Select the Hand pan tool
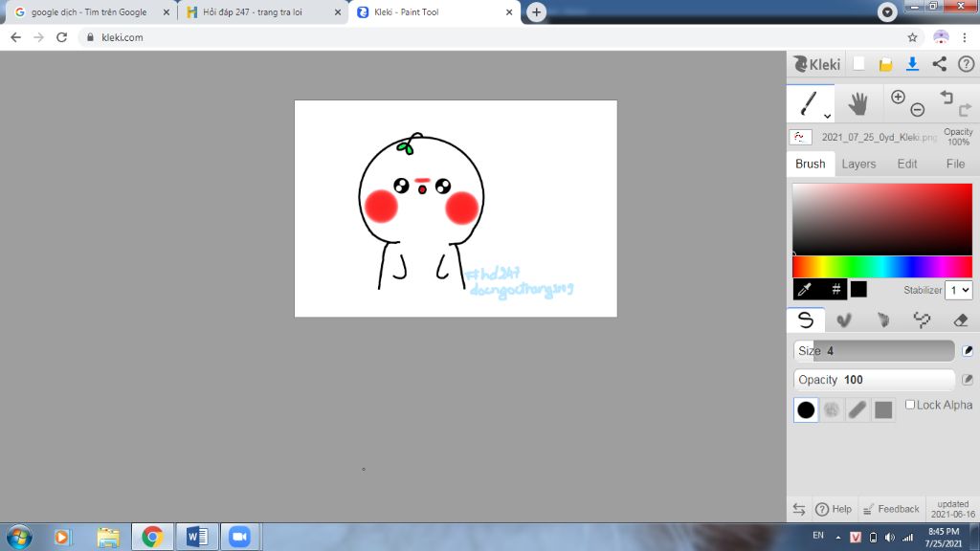Image resolution: width=980 pixels, height=551 pixels. (x=858, y=103)
